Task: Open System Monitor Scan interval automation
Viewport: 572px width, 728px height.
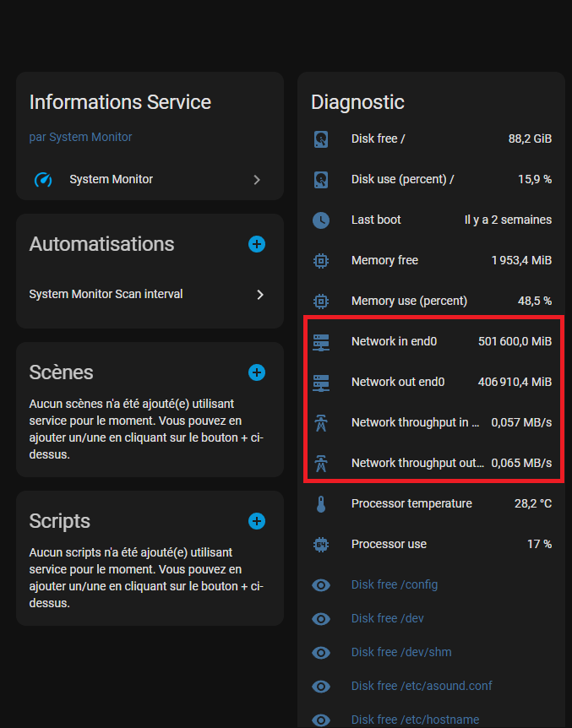Action: (150, 295)
